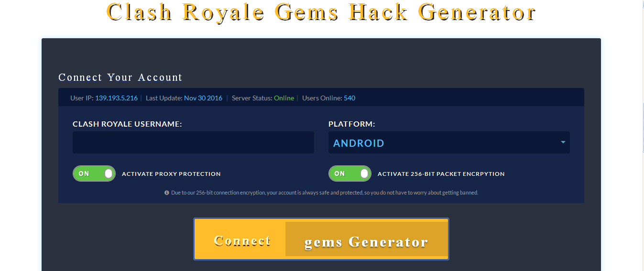This screenshot has width=644, height=271.
Task: Click the Connect Your Account heading
Action: coord(120,77)
